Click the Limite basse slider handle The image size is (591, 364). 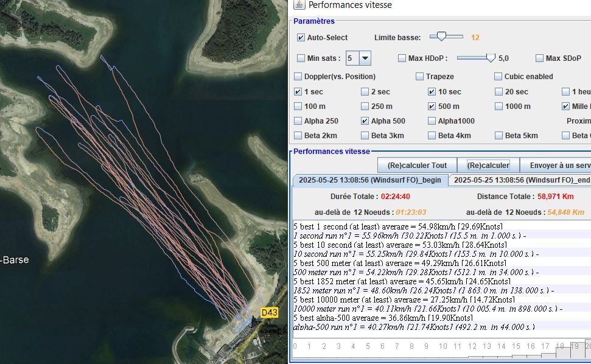[442, 37]
